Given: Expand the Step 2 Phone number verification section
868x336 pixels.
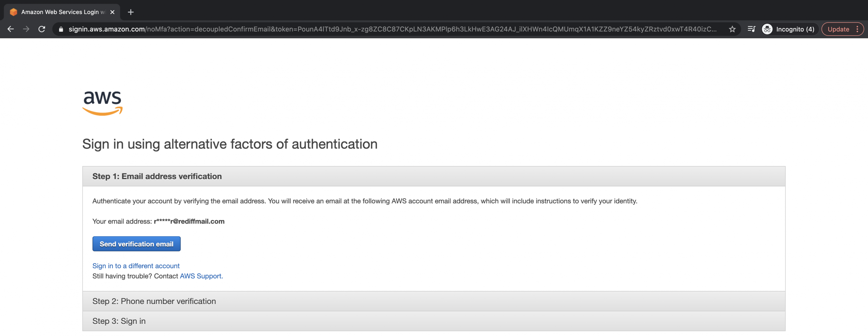Looking at the screenshot, I should coord(154,301).
